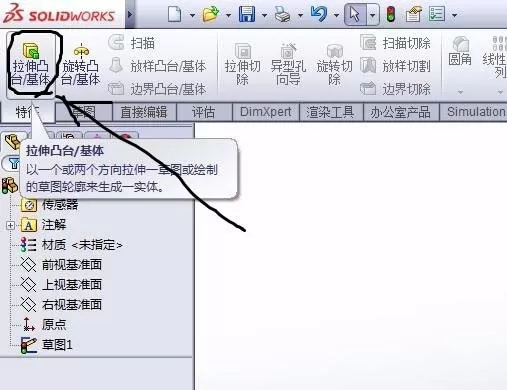Screen dimensions: 507x390
Task: Click the Linear Pattern (线性阵列) tool
Action: 495,57
